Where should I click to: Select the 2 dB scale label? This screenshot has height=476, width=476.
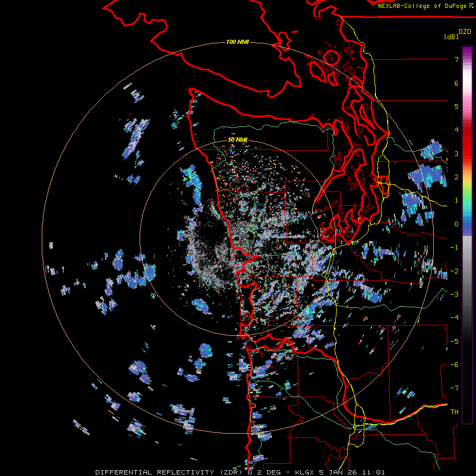point(456,177)
